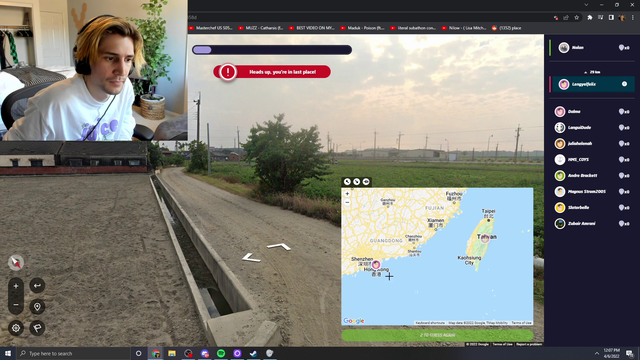Click the guess pin marker near Hong Kong
Screen dimensions: 640x360
[376, 264]
